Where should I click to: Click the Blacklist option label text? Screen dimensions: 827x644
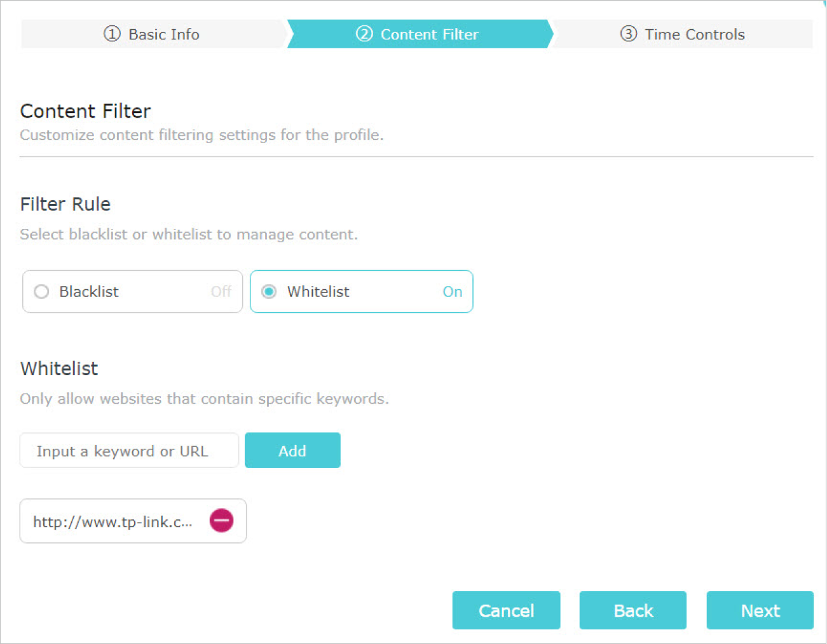[89, 291]
